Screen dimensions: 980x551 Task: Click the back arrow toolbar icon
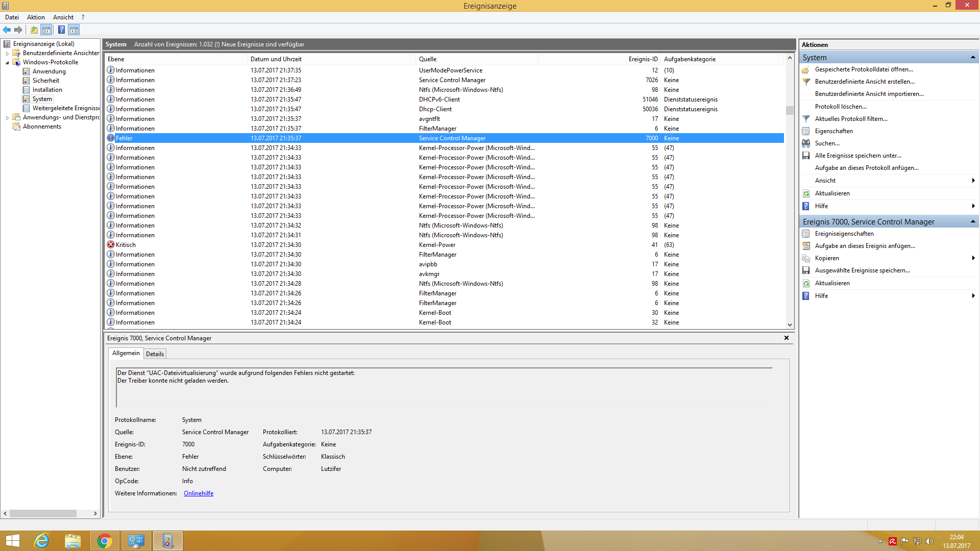click(7, 30)
